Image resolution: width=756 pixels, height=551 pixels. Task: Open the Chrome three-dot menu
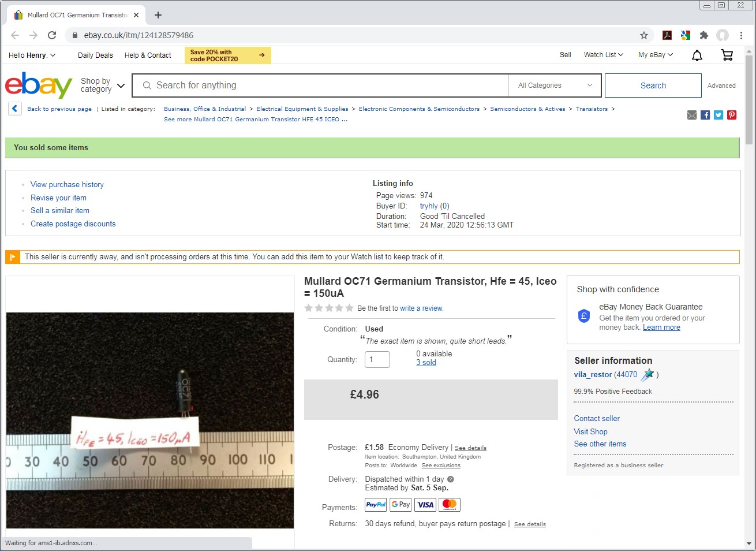pos(741,35)
